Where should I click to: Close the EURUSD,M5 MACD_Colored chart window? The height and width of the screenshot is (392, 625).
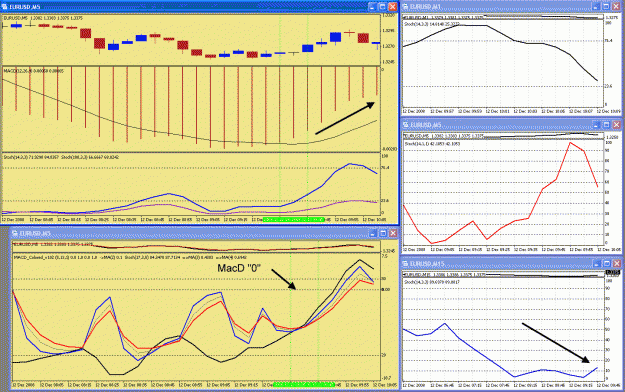(393, 233)
